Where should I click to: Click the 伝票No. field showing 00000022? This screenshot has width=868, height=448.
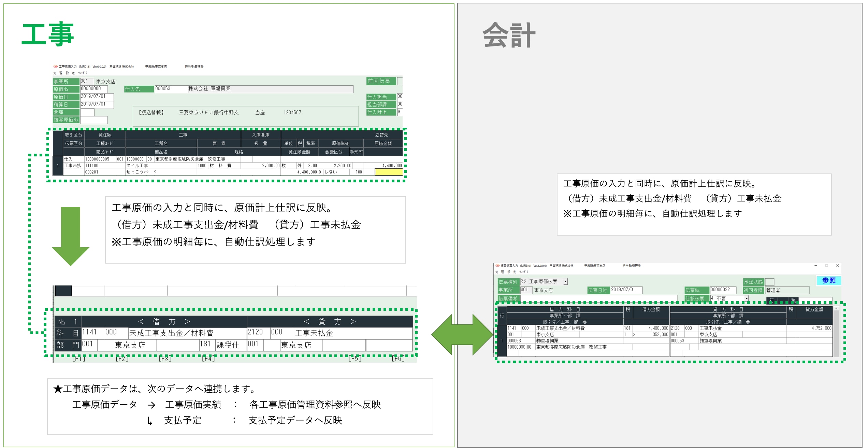[x=724, y=290]
